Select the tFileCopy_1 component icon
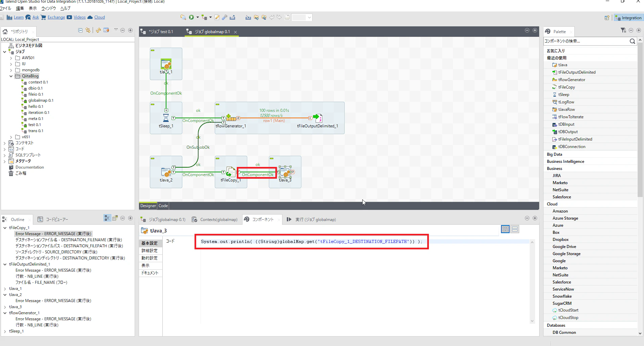This screenshot has width=644, height=346. [x=231, y=172]
